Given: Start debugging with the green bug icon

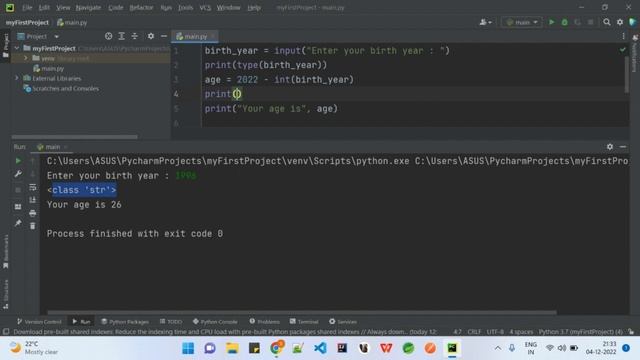Looking at the screenshot, I should 564,22.
